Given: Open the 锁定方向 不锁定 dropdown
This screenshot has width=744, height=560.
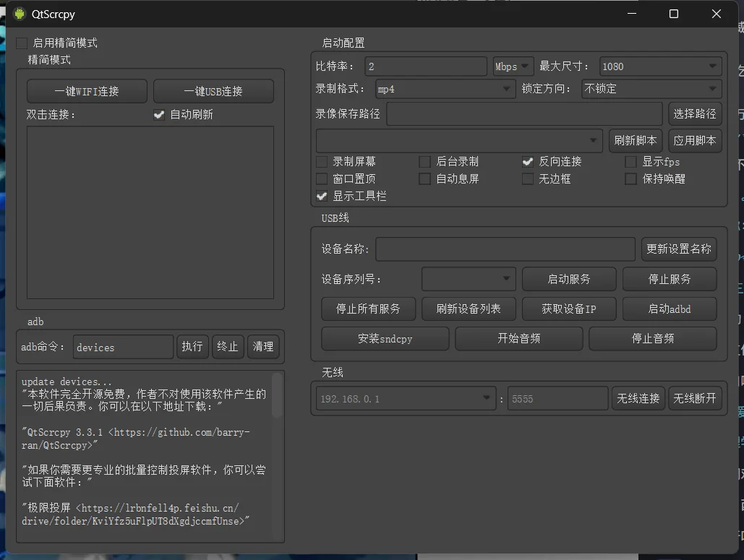Looking at the screenshot, I should tap(651, 89).
